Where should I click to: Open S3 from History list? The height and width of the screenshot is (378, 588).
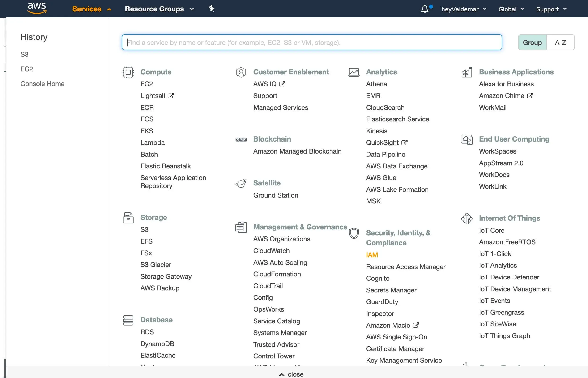[24, 54]
